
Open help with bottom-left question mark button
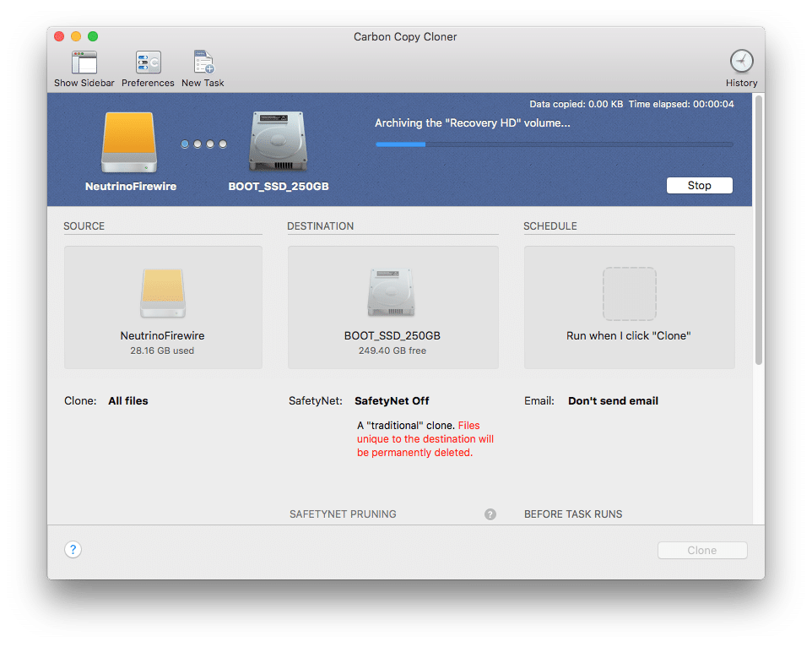click(x=73, y=550)
